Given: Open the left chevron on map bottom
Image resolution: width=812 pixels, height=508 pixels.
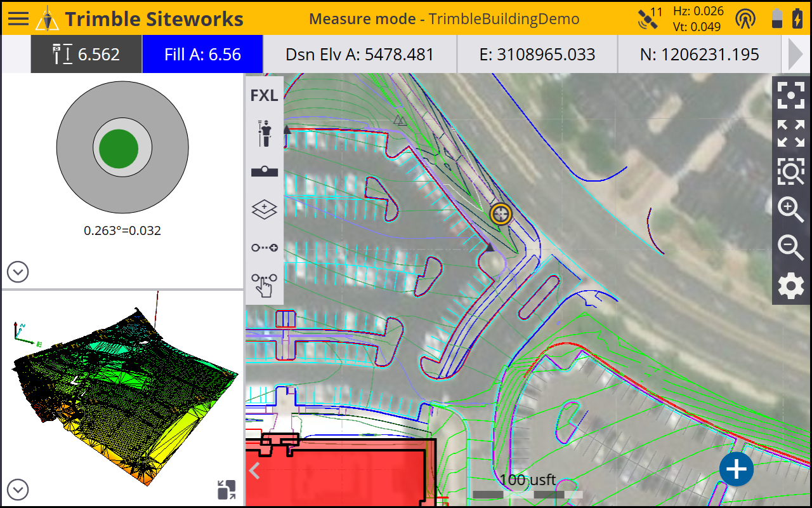Looking at the screenshot, I should (255, 471).
